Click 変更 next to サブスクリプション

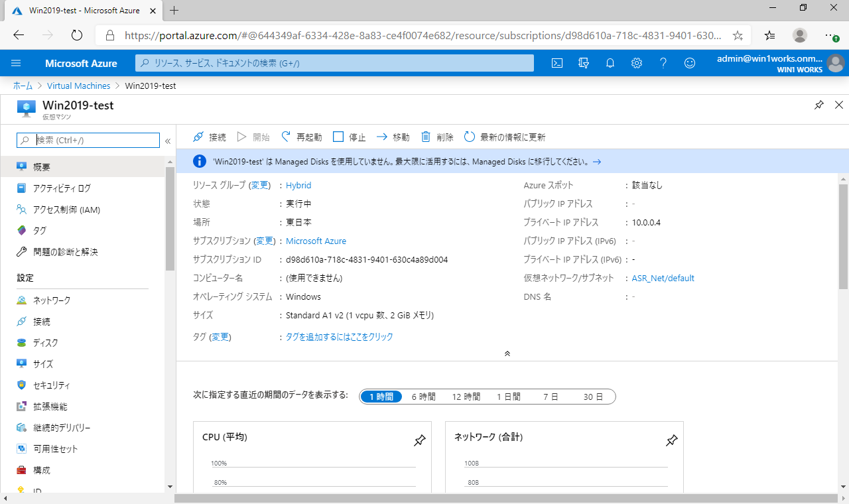click(264, 241)
